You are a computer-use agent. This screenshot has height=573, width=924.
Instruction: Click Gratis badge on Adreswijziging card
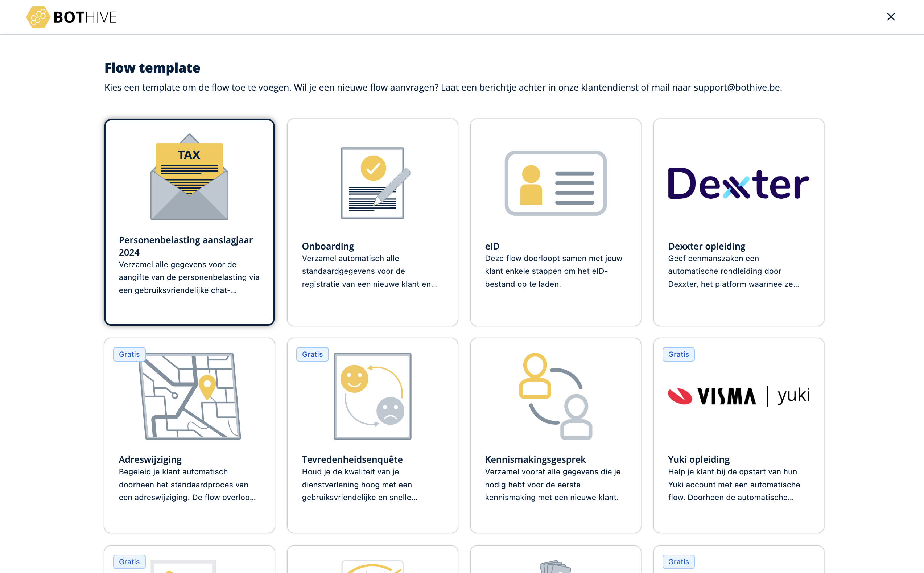129,354
